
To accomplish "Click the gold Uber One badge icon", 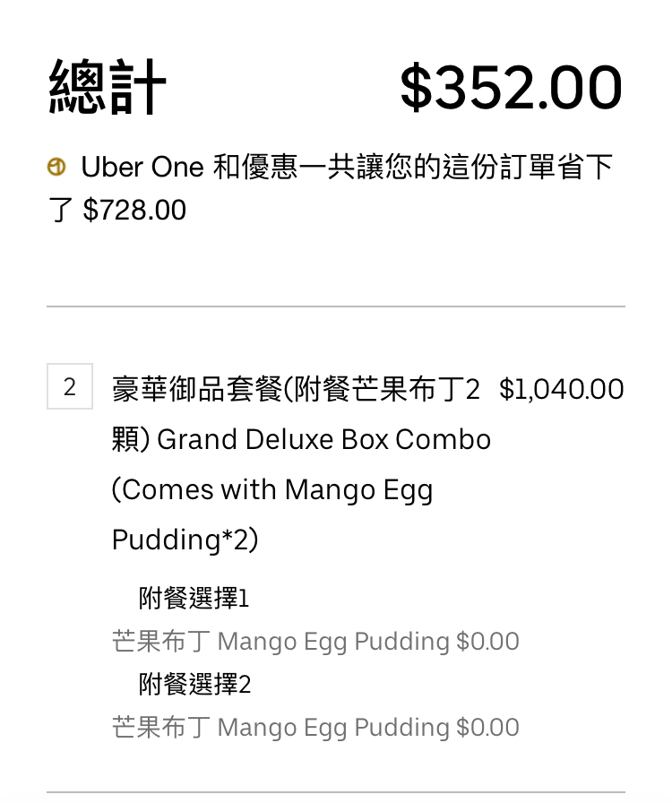I will coord(56,167).
